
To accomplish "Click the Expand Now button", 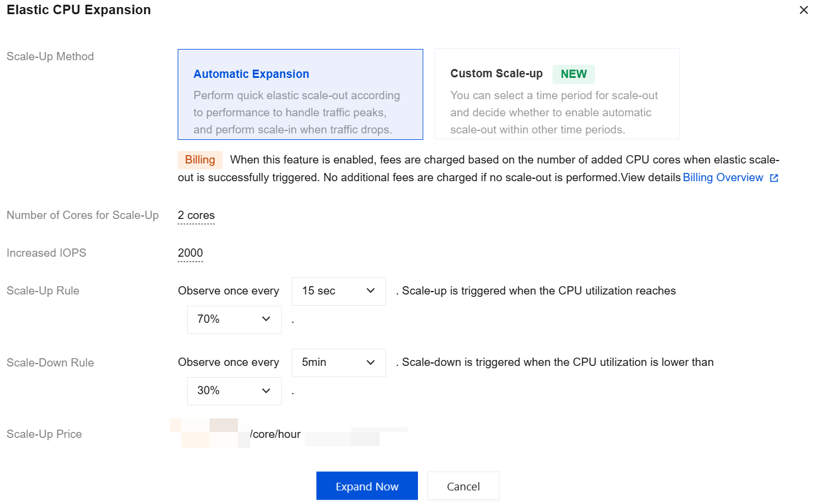I will tap(367, 486).
